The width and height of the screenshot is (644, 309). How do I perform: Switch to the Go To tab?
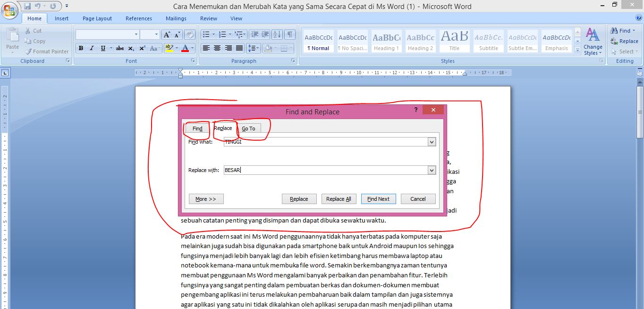[x=249, y=128]
